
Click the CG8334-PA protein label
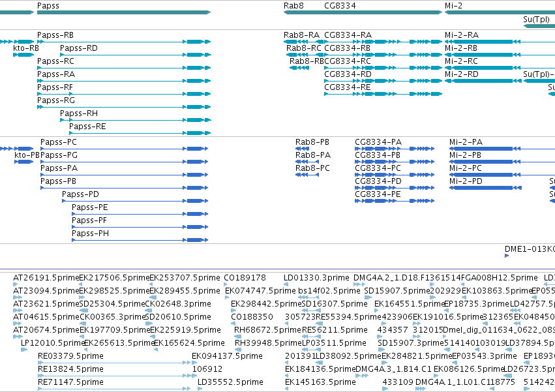(x=378, y=142)
